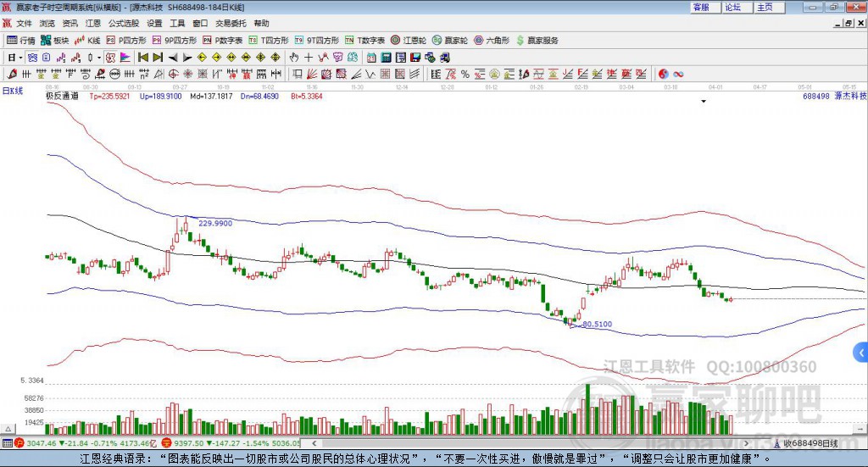Open the 行情 market quotes view

(x=21, y=41)
